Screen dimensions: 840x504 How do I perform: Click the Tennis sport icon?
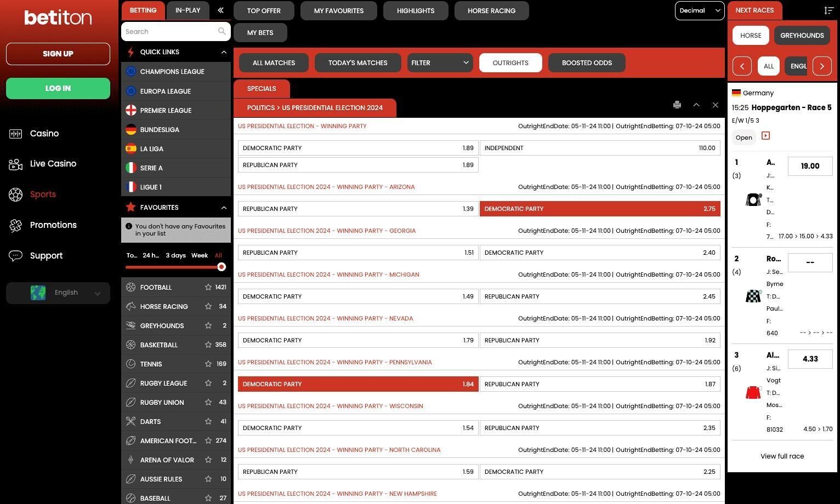tap(130, 364)
